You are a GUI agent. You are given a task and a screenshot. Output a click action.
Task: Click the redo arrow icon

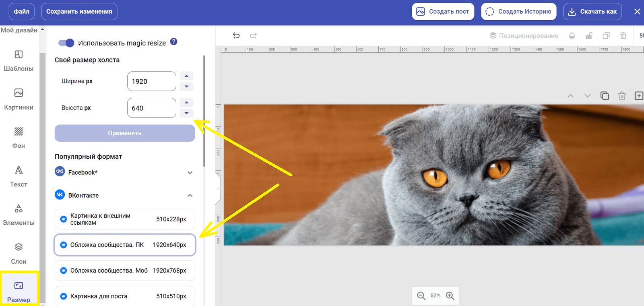point(253,36)
